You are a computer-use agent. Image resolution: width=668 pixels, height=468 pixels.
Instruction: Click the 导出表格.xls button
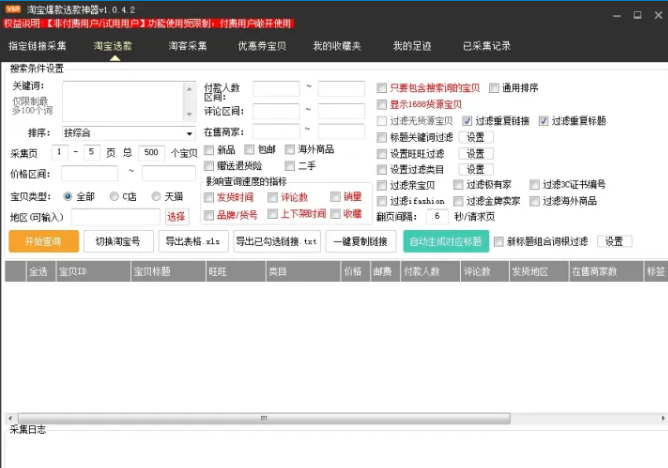click(x=193, y=241)
